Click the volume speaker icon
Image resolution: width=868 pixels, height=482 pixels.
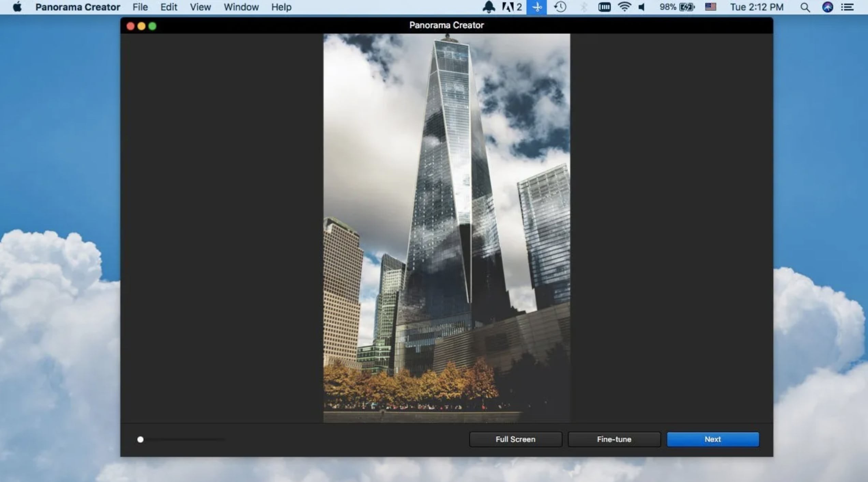coord(642,7)
